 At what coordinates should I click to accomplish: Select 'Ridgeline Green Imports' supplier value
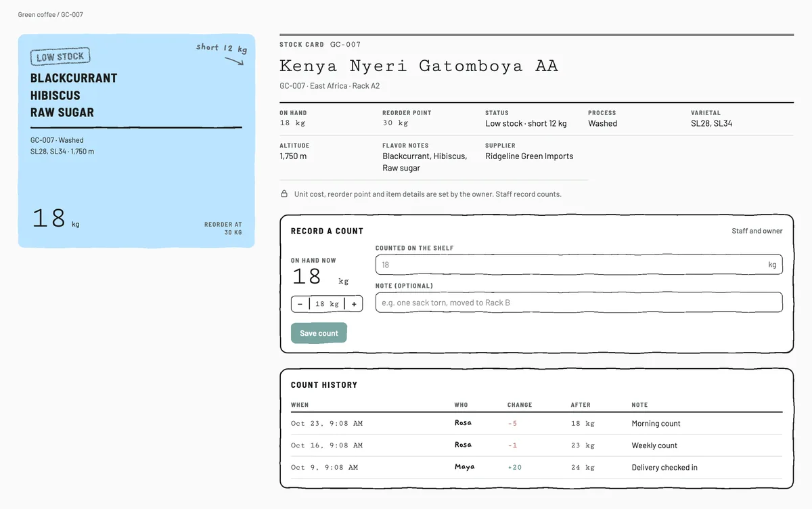point(529,156)
